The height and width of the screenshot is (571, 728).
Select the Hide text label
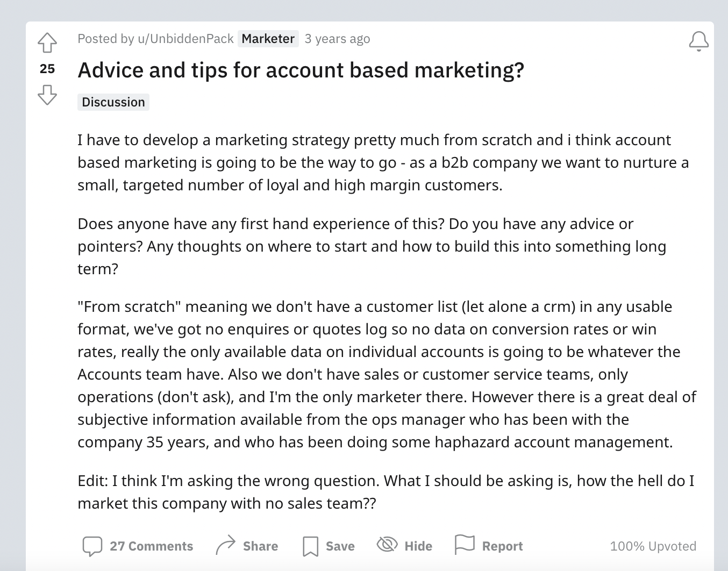tap(418, 546)
